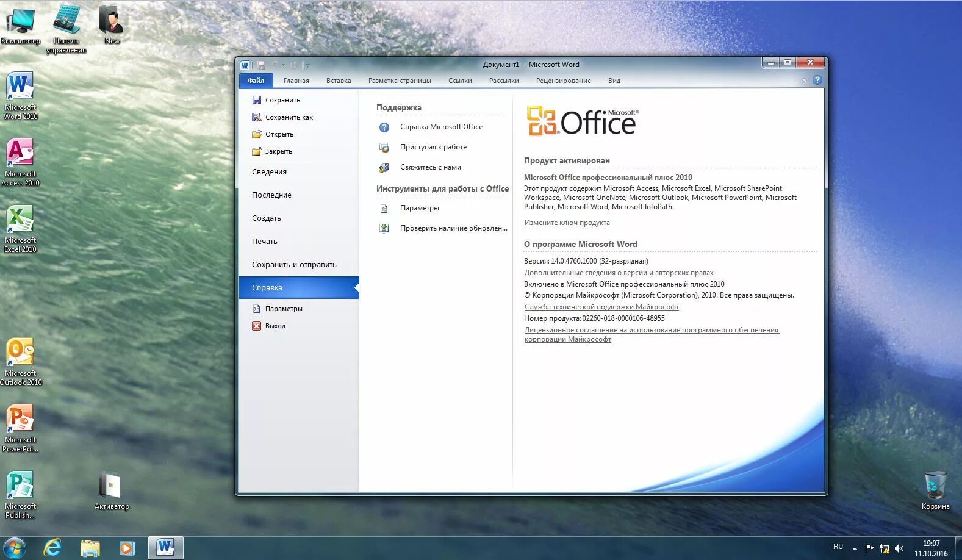Collapse the ribbon with the arrow icon
962x560 pixels.
(804, 81)
